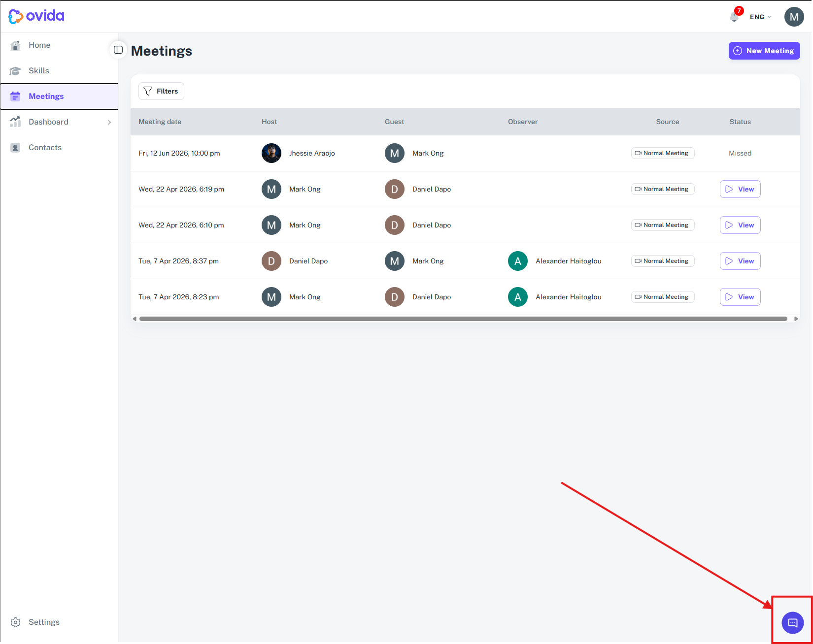Select Meetings in the sidebar
The image size is (813, 644).
(x=46, y=97)
